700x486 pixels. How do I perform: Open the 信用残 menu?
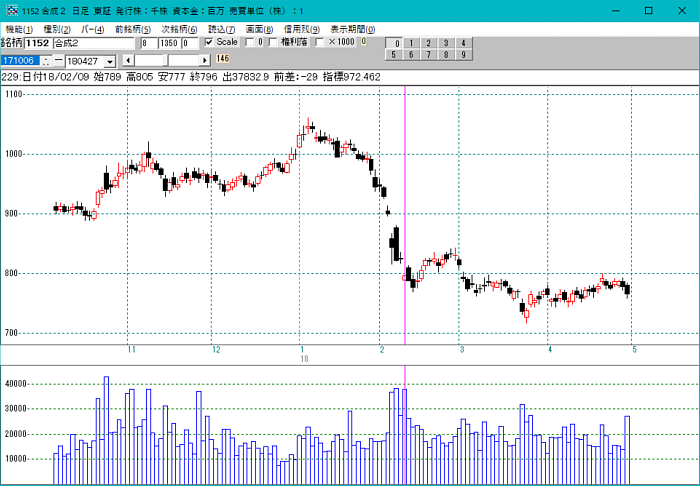[301, 29]
